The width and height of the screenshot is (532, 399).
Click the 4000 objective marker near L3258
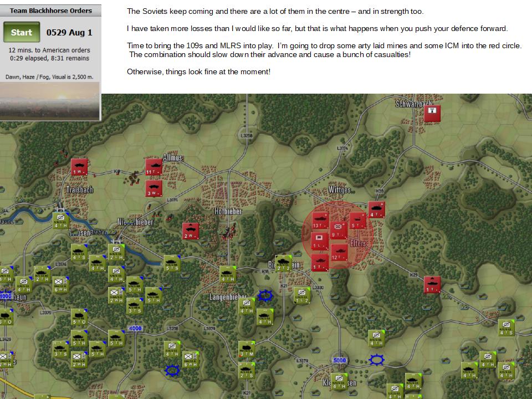tap(135, 328)
